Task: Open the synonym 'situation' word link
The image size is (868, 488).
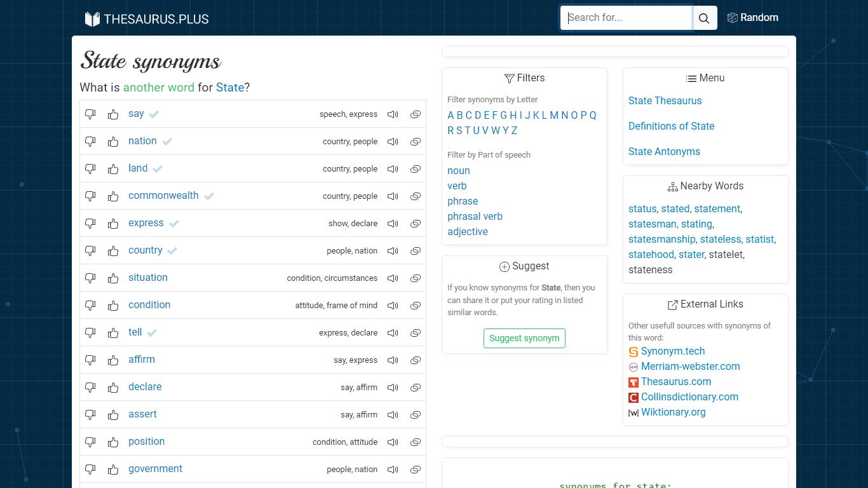Action: click(x=148, y=278)
